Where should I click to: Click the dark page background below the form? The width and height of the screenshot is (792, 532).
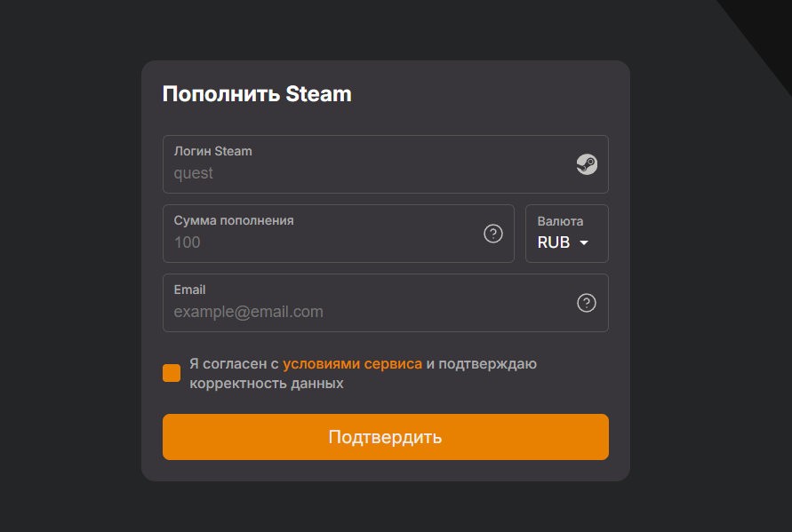tap(396, 508)
